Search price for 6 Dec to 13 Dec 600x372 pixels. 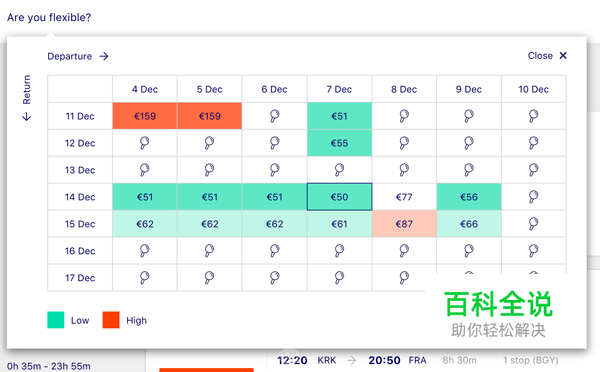(x=274, y=170)
